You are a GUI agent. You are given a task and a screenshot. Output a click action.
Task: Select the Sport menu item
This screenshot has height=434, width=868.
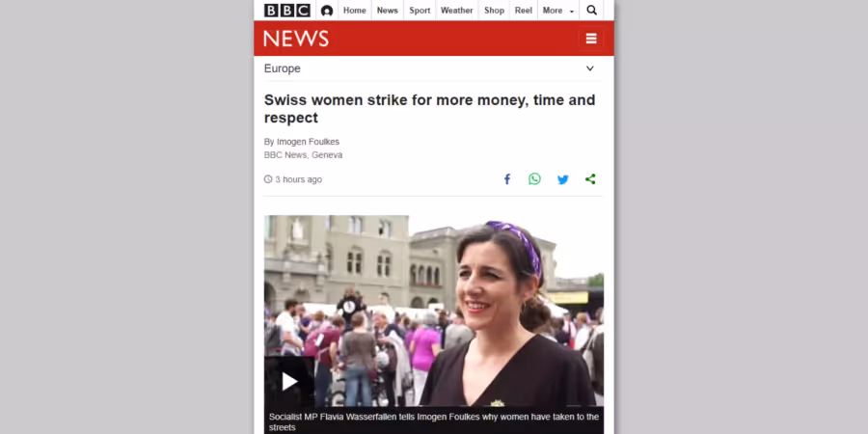point(420,11)
